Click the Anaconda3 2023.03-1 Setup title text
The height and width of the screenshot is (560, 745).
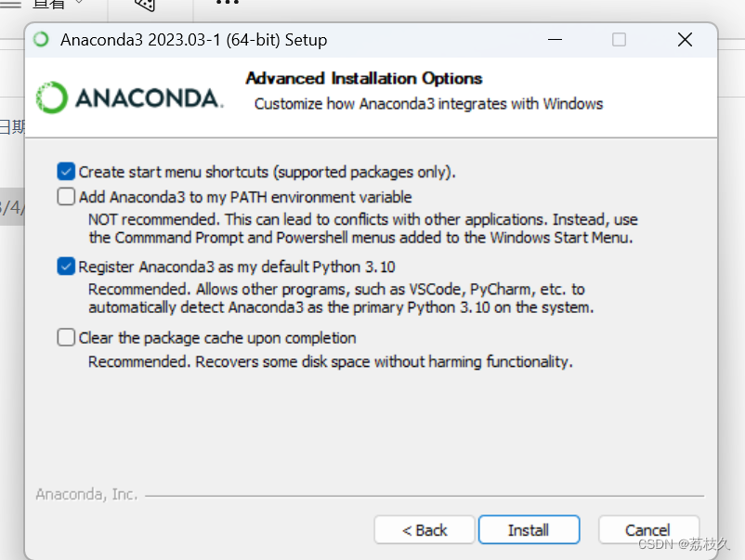[193, 40]
